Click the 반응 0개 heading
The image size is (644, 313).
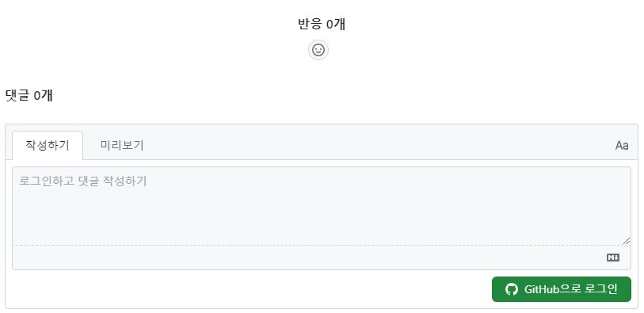[322, 25]
